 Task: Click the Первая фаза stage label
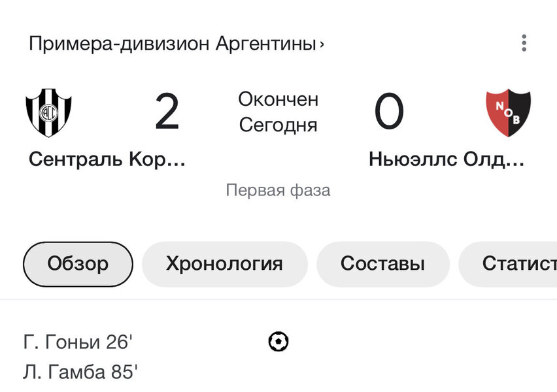[278, 190]
